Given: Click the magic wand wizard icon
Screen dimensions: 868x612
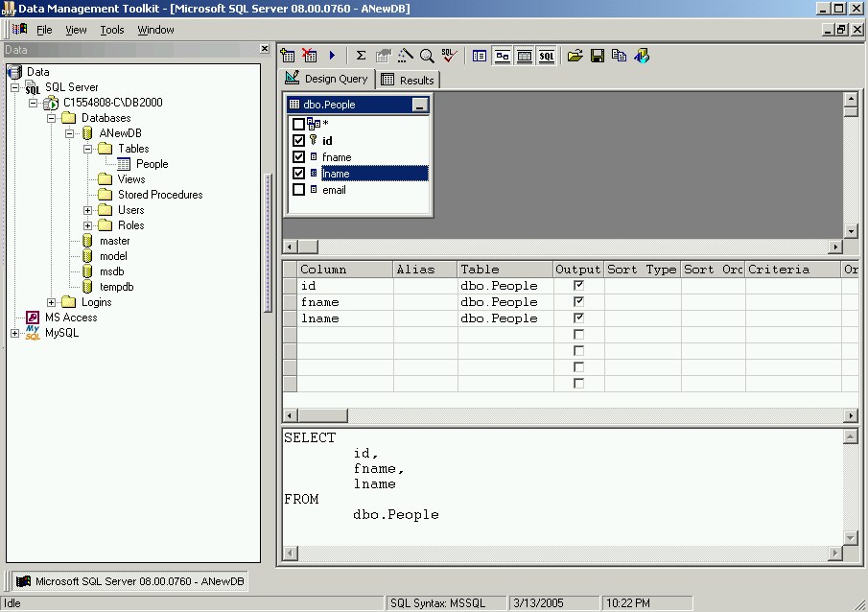Looking at the screenshot, I should pyautogui.click(x=405, y=56).
